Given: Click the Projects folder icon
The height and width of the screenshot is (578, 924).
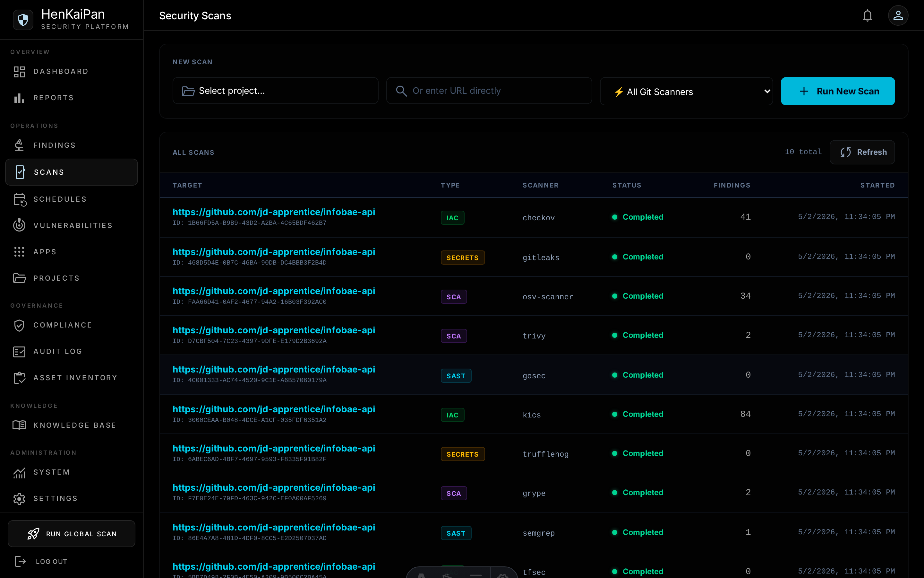Looking at the screenshot, I should point(20,278).
